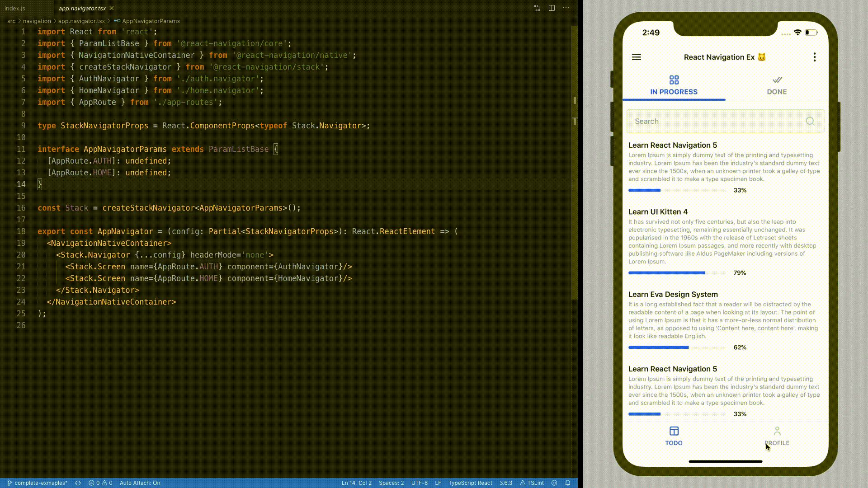Click the magnifier icon in the search bar
This screenshot has width=868, height=488.
(810, 121)
